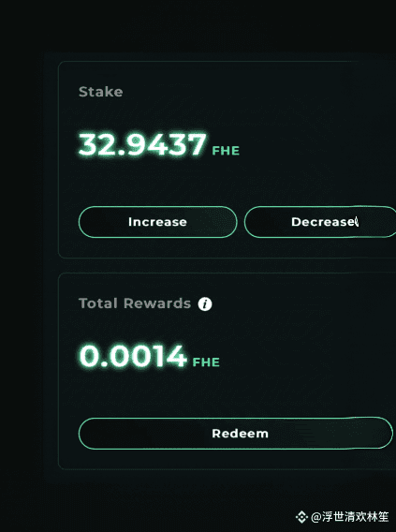
Task: Click the rounded outline of the Redeem pill
Action: [236, 418]
